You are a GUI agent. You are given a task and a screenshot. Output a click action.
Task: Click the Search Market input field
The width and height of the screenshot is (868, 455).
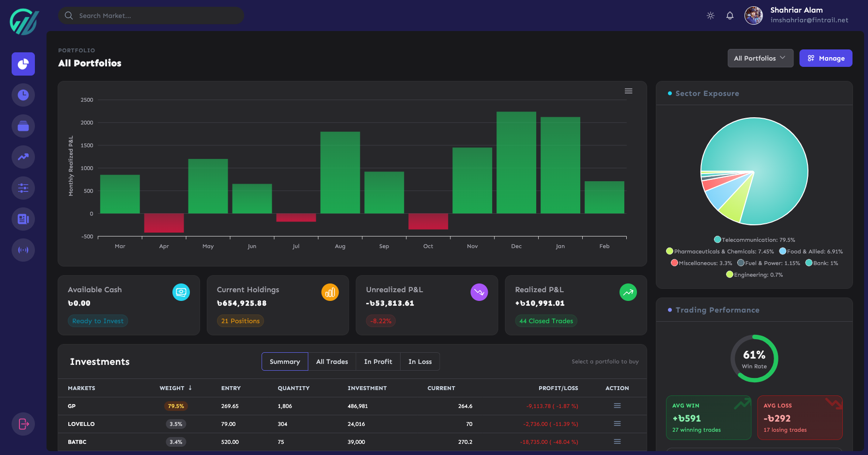pos(151,16)
